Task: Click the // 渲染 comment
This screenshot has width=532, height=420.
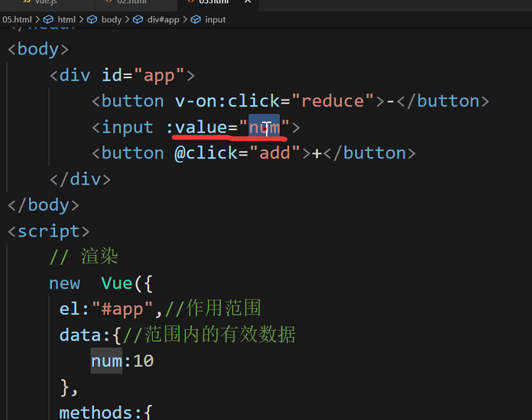Action: tap(83, 256)
